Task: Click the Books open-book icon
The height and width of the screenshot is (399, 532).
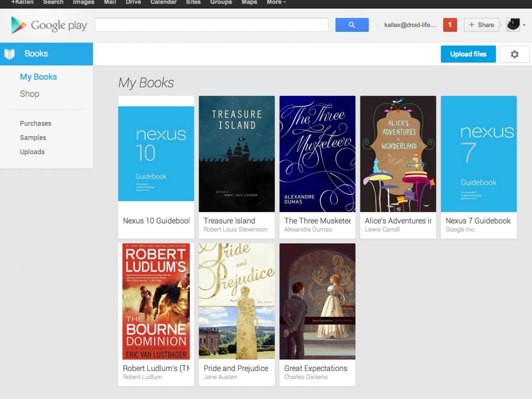Action: tap(10, 54)
